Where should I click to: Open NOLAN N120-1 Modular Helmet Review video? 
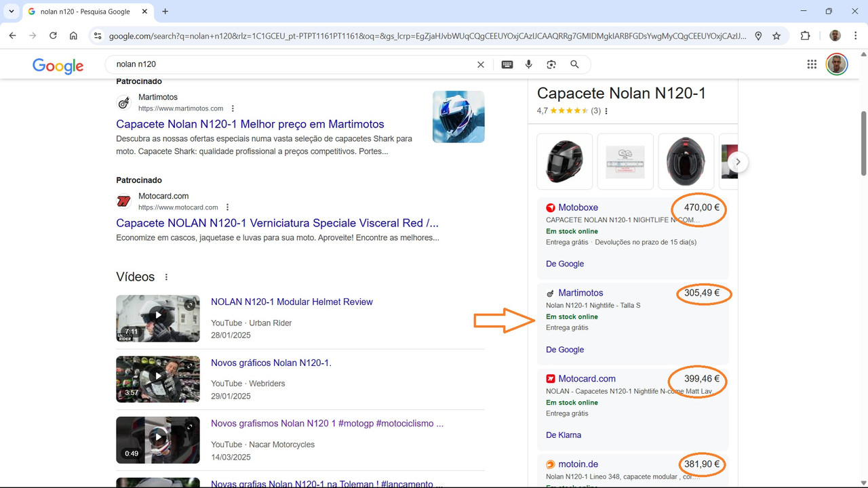(x=292, y=302)
